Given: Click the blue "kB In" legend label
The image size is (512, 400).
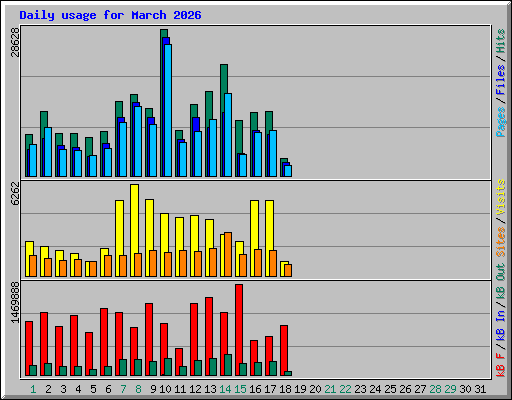Looking at the screenshot, I should (501, 327).
